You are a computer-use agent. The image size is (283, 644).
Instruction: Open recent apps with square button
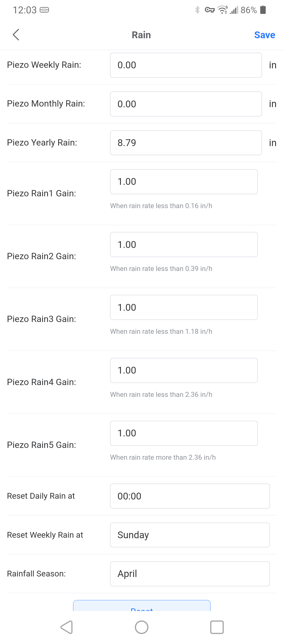pos(217,627)
